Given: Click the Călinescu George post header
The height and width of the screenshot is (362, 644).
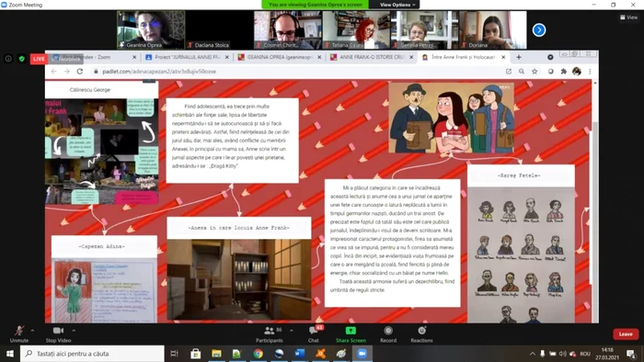Looking at the screenshot, I should point(90,90).
